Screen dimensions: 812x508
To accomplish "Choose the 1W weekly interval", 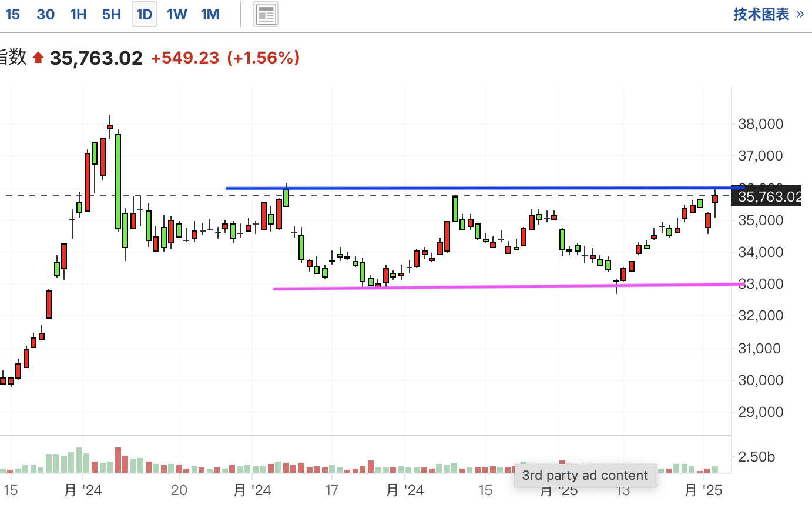I will pyautogui.click(x=177, y=14).
